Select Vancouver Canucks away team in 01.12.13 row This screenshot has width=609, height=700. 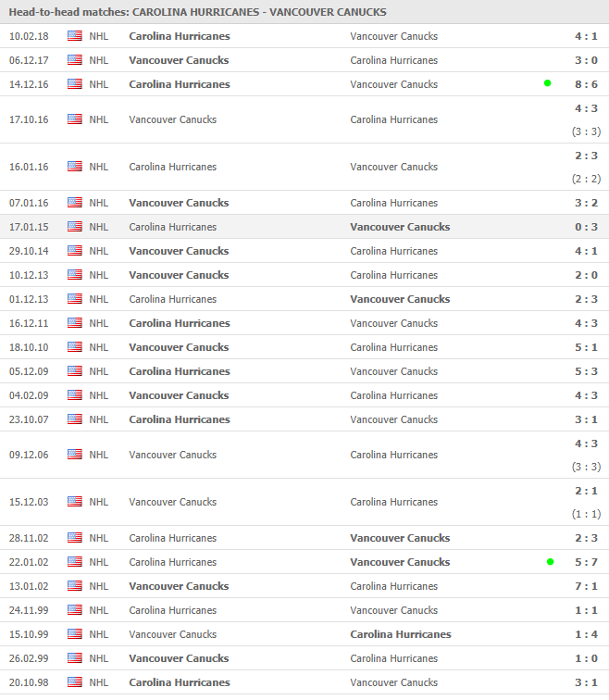[400, 300]
